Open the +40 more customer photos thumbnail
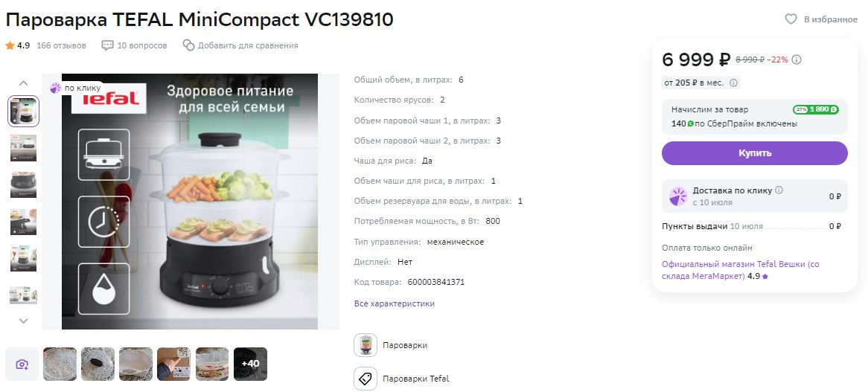The height and width of the screenshot is (392, 868). pos(250,364)
